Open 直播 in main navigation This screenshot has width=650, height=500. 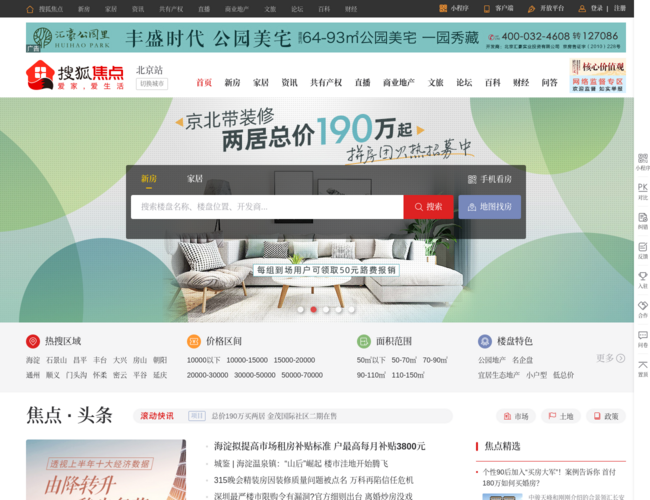(x=362, y=83)
